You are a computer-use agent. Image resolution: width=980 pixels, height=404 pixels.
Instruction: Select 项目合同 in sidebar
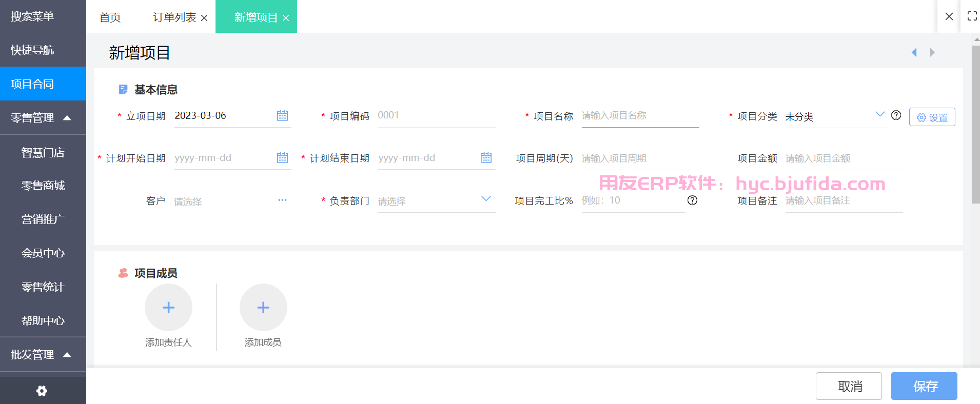[43, 84]
